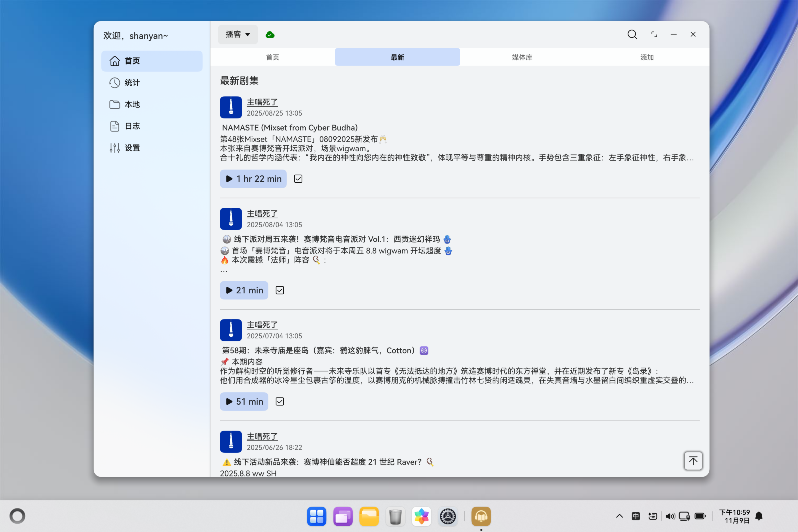The height and width of the screenshot is (532, 798).
Task: Open 主唱死了 link dated 2025/08/25
Action: [262, 102]
